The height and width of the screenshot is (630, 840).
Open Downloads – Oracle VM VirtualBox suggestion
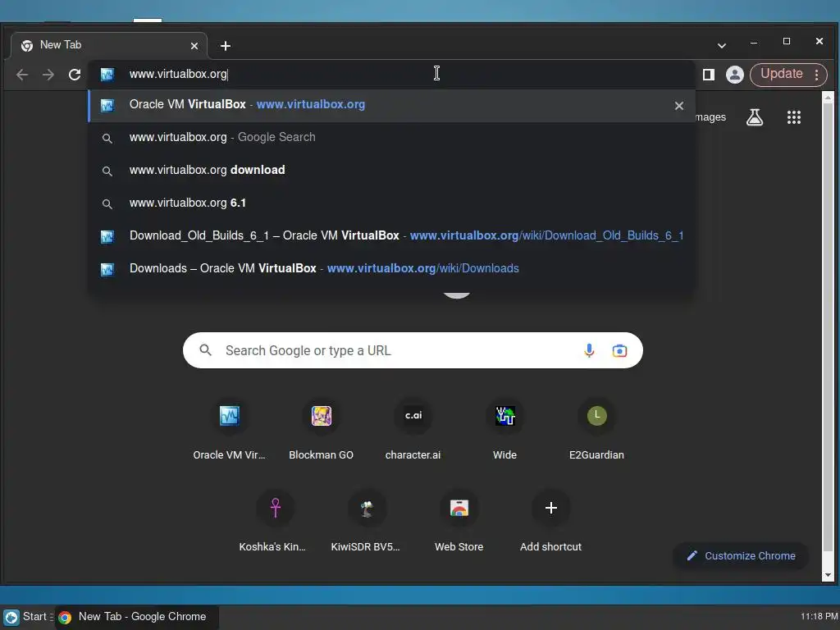391,268
